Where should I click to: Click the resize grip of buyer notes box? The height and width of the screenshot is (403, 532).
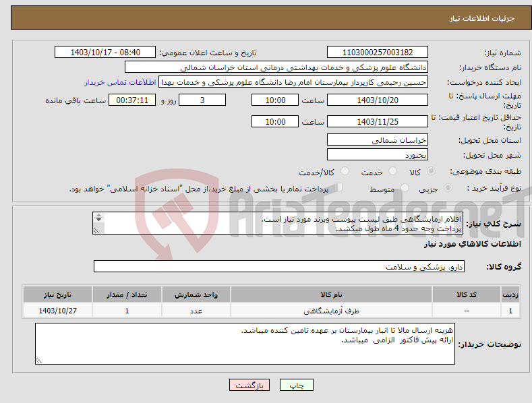coord(39,361)
